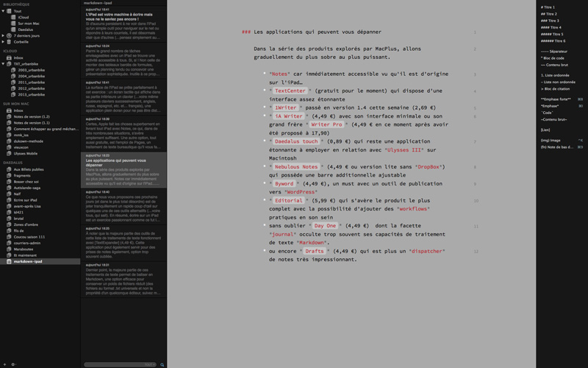This screenshot has height=368, width=588.
Task: Insert a [Lien] link markup
Action: click(545, 130)
